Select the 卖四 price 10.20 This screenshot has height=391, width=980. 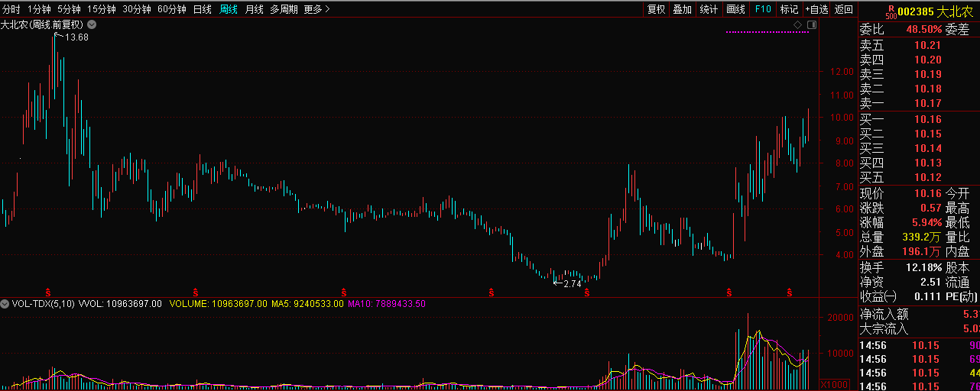tap(927, 60)
